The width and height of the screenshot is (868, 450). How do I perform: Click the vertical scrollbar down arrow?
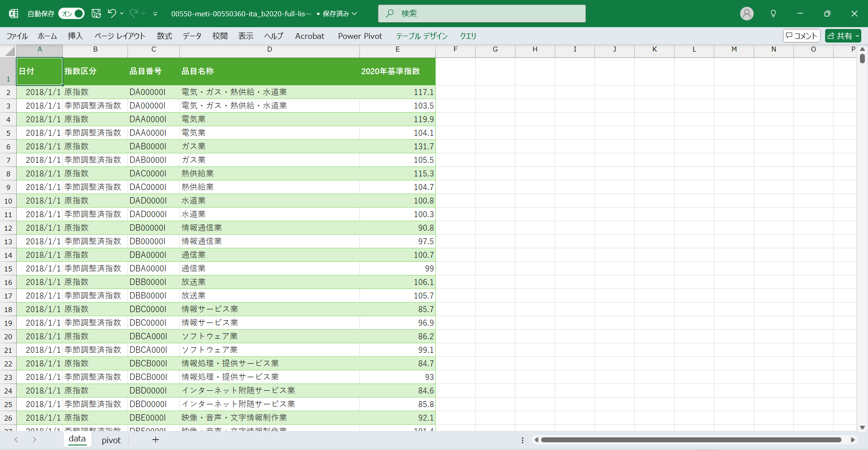(x=862, y=427)
